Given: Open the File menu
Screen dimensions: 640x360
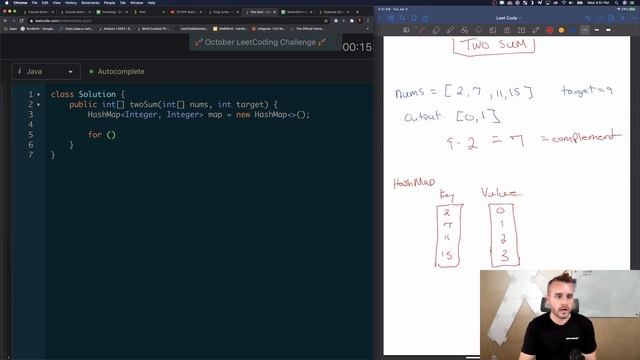Looking at the screenshot, I should [34, 2].
